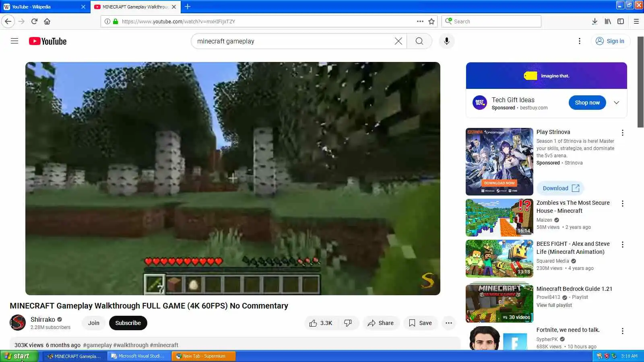644x362 pixels.
Task: Like the video with thumbs up
Action: (321, 323)
